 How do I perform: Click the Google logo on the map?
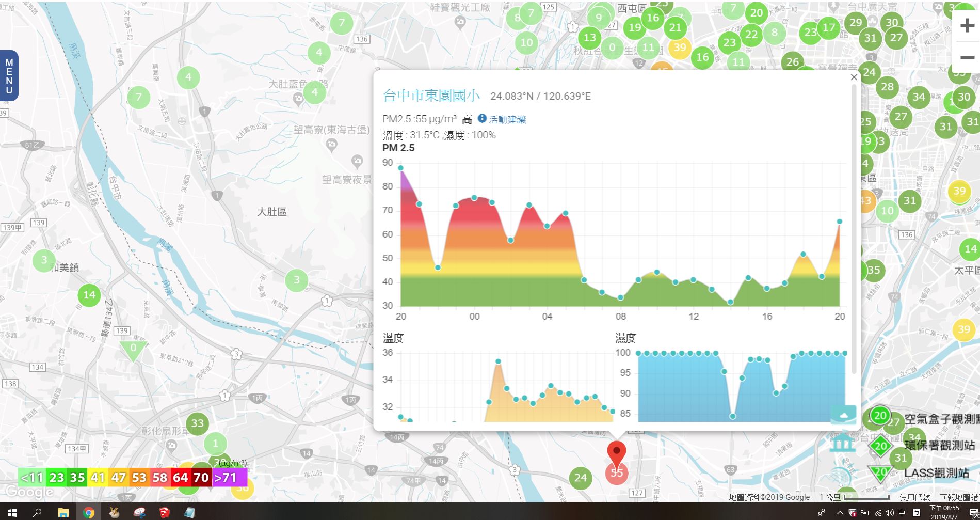pyautogui.click(x=29, y=492)
